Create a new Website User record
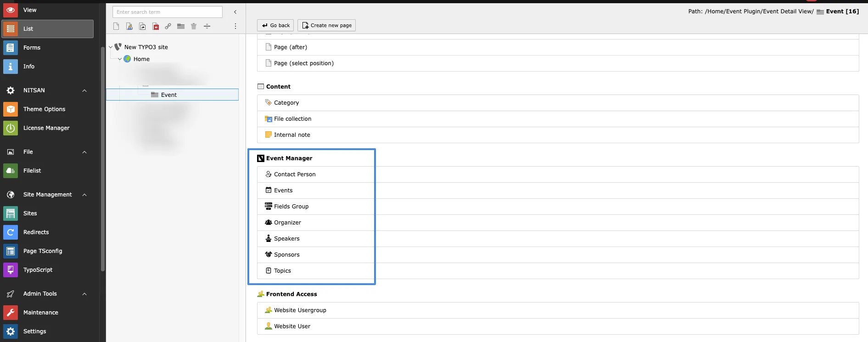868x342 pixels. click(x=558, y=326)
